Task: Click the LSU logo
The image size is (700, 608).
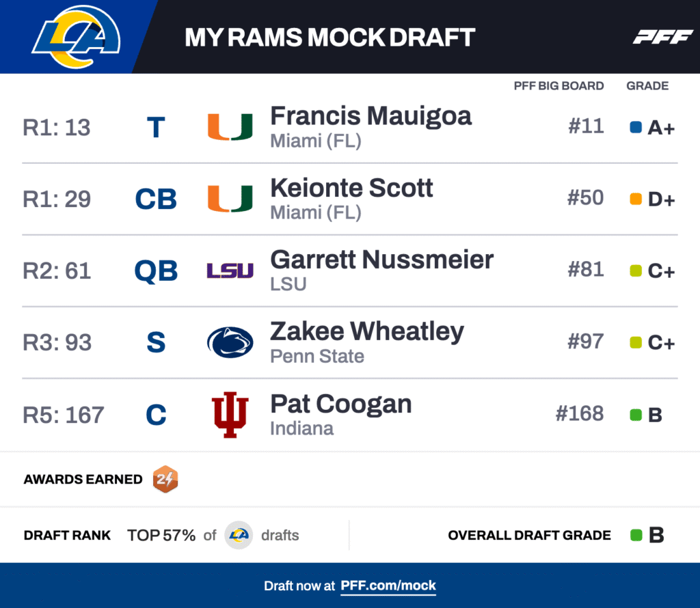Action: point(230,271)
